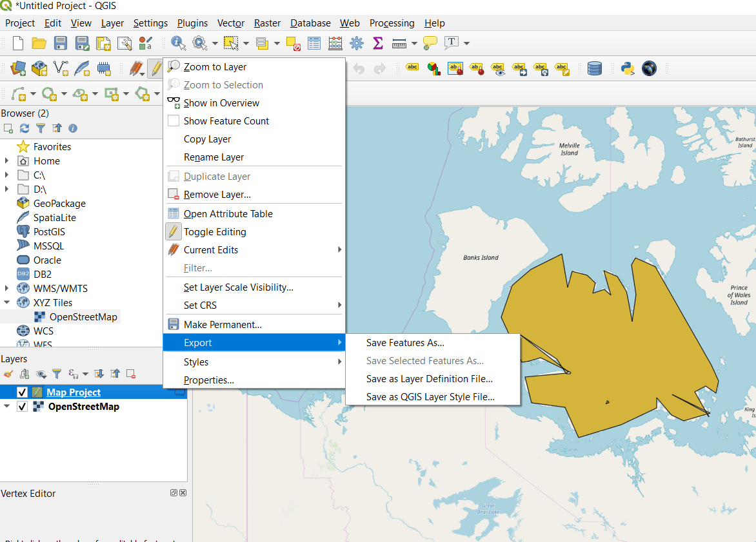Click the DB Manager database icon
The width and height of the screenshot is (756, 542).
coord(595,68)
